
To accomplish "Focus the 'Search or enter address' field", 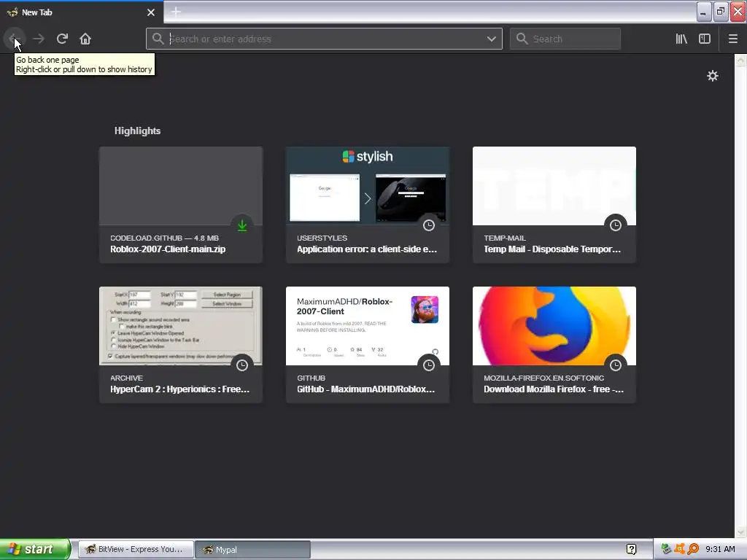I will 324,39.
